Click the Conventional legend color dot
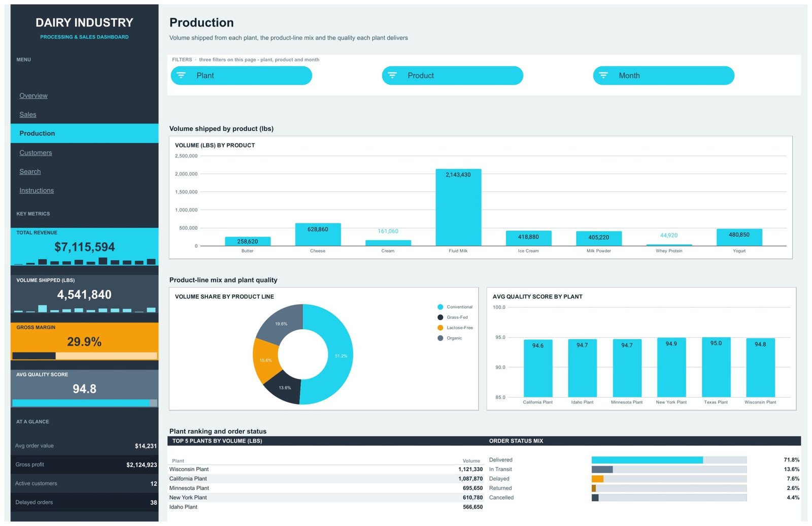The height and width of the screenshot is (526, 812). (x=441, y=307)
